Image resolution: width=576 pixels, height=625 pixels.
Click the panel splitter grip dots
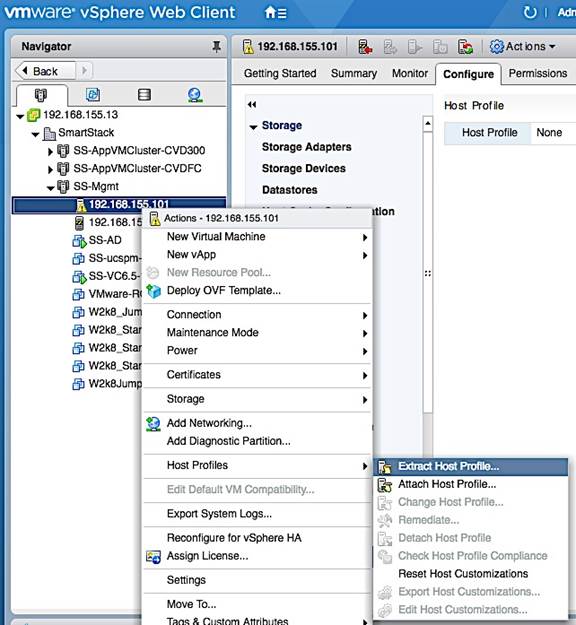[428, 274]
